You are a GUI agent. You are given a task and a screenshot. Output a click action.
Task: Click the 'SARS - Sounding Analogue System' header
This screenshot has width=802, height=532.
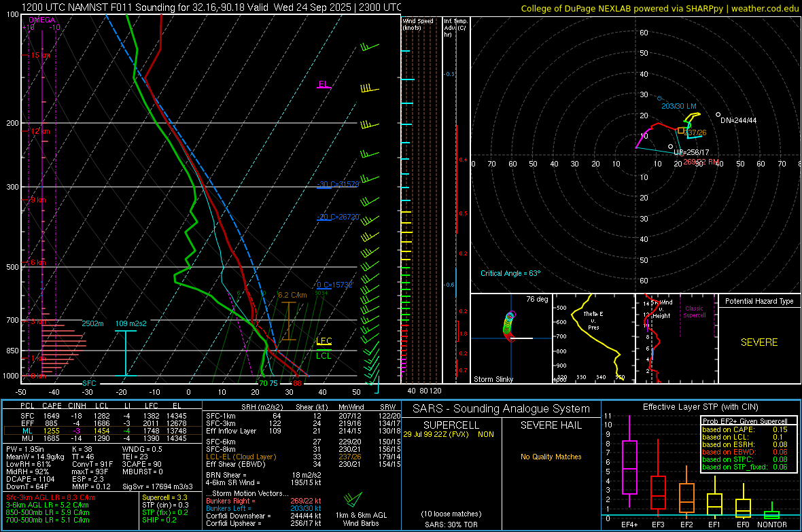point(502,409)
